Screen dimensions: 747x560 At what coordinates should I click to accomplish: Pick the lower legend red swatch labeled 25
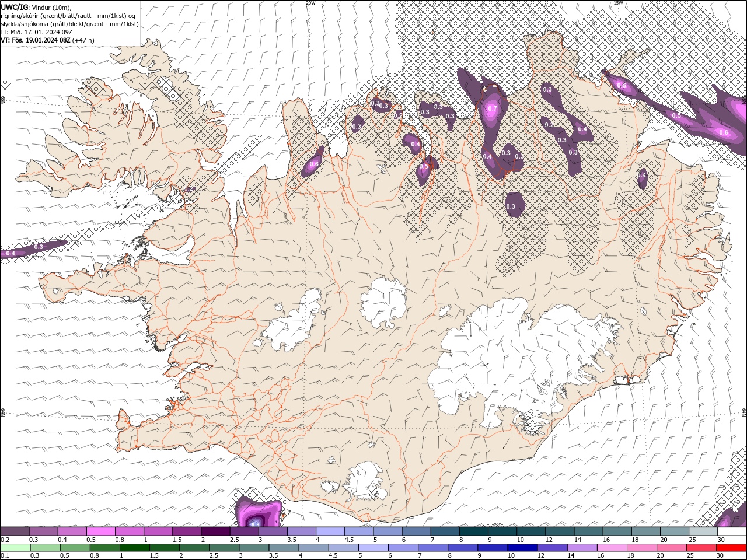coord(702,548)
